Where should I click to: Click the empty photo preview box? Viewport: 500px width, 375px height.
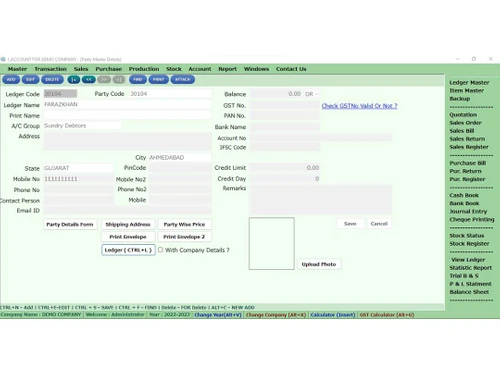pyautogui.click(x=272, y=243)
